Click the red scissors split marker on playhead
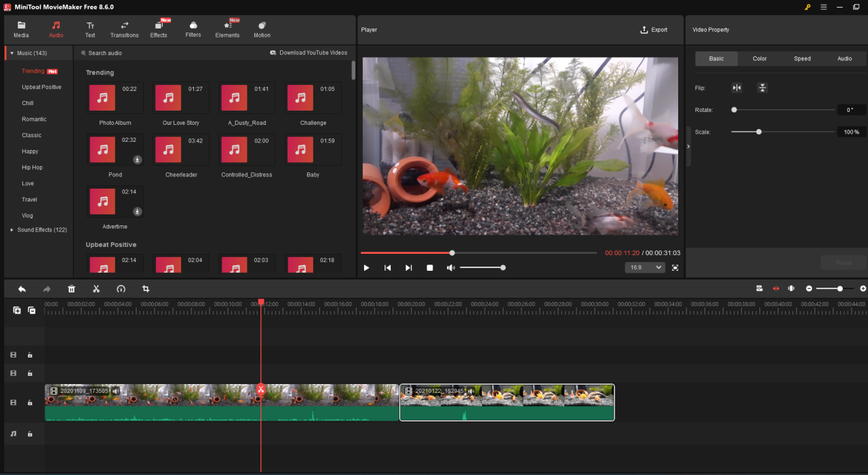Screen dimensions: 868x475 261,389
